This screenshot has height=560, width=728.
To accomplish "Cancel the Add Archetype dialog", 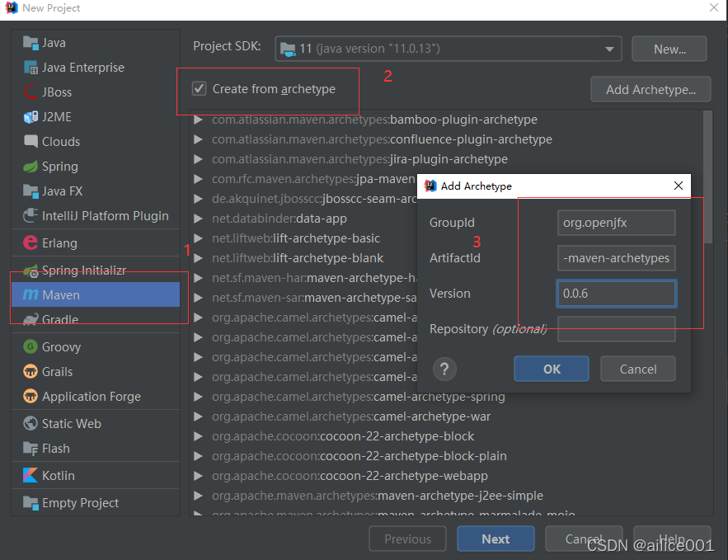I will point(638,369).
